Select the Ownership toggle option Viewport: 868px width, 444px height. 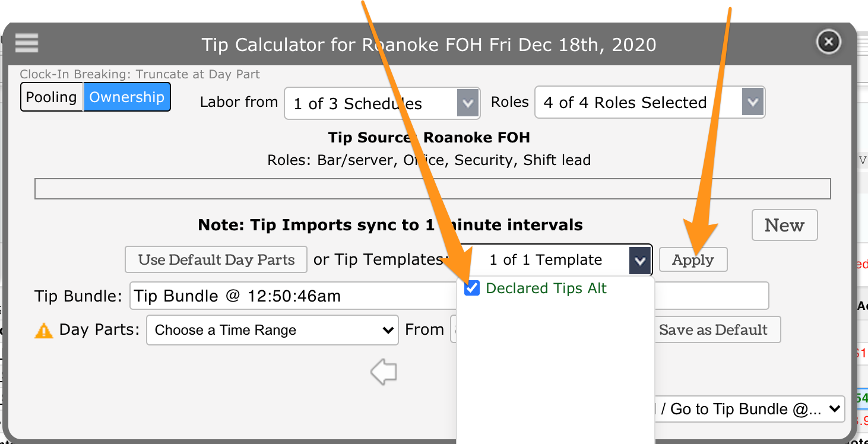pyautogui.click(x=126, y=97)
